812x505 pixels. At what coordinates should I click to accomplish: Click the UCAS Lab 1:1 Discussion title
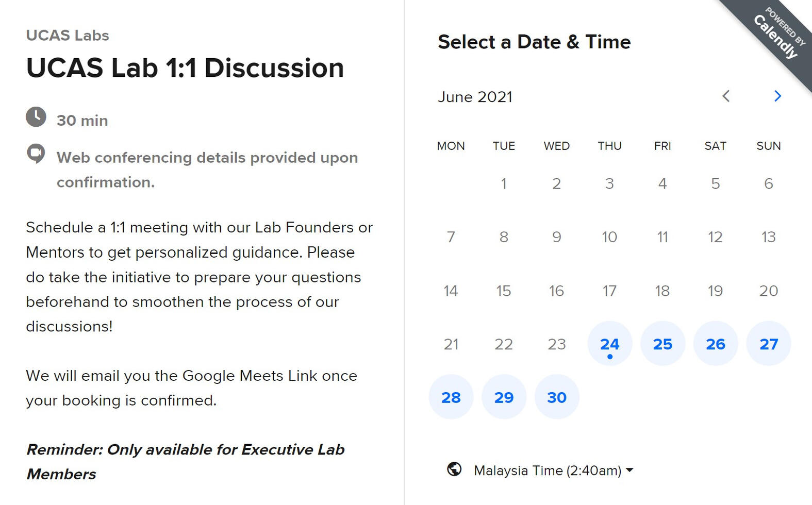185,68
